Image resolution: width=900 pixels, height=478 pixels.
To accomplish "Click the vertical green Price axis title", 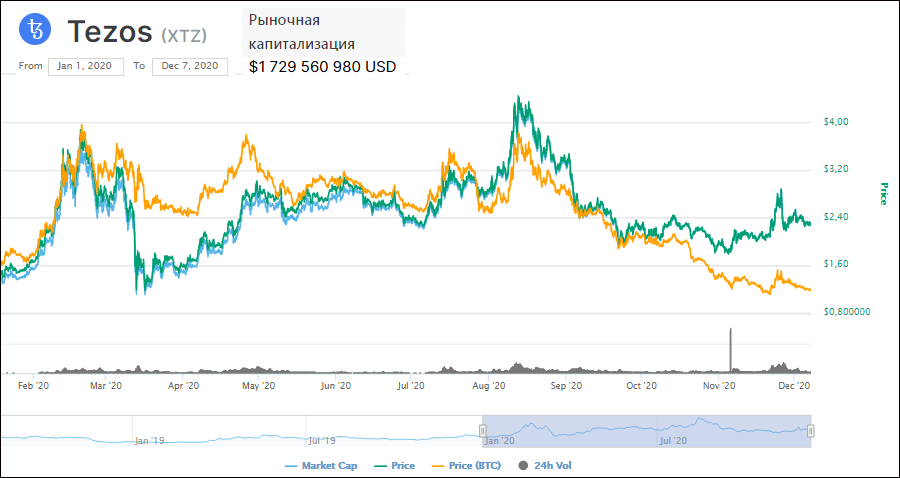I will click(x=882, y=194).
